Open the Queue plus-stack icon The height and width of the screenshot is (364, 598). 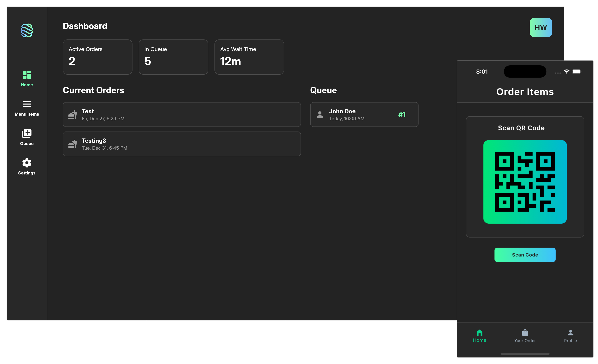tap(27, 133)
